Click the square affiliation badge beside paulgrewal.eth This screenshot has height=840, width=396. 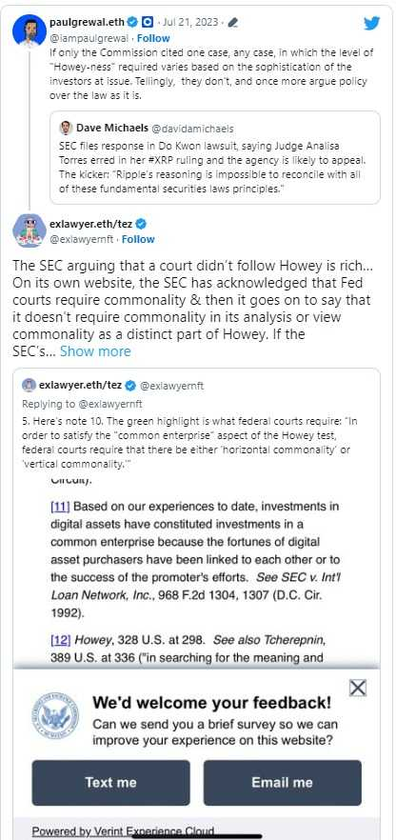148,22
